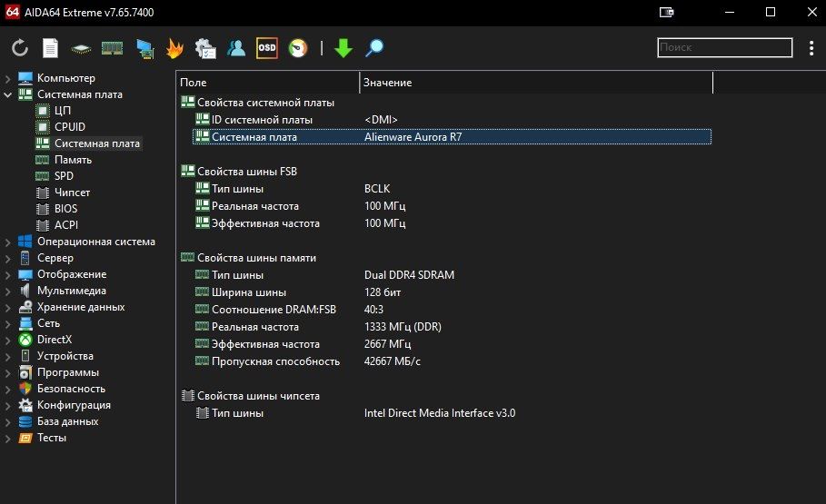826x504 pixels.
Task: Click the user account toolbar icon
Action: point(236,48)
